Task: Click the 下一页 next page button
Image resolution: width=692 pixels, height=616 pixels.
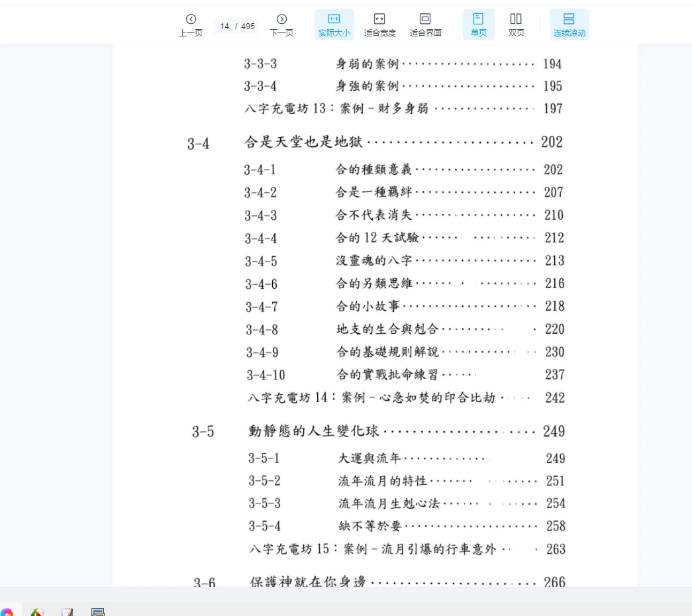Action: coord(281,25)
